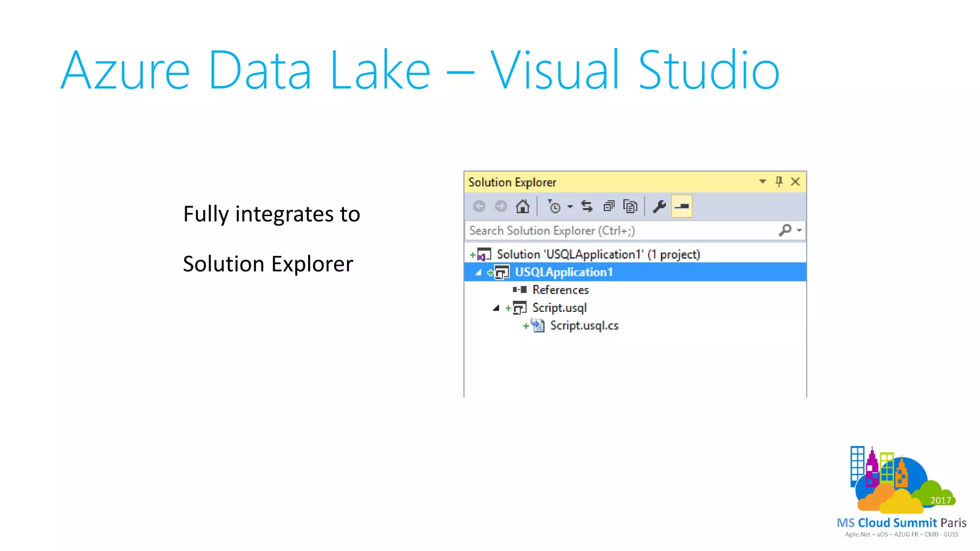Click the Script.usql.cs file icon

point(538,325)
